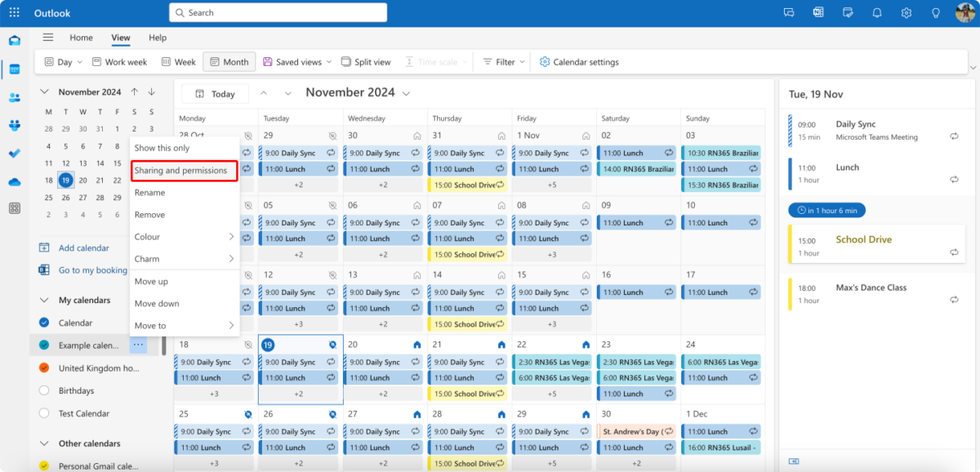Click inside the Search field
The image size is (980, 472).
[278, 12]
